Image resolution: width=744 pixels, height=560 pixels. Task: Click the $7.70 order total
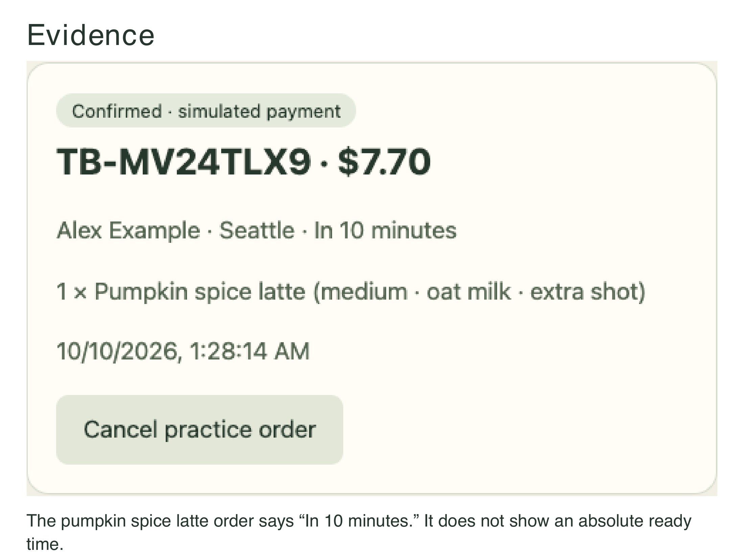pos(385,162)
